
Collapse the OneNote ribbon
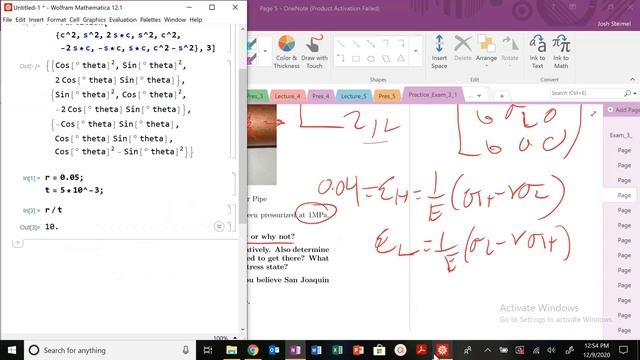[632, 79]
